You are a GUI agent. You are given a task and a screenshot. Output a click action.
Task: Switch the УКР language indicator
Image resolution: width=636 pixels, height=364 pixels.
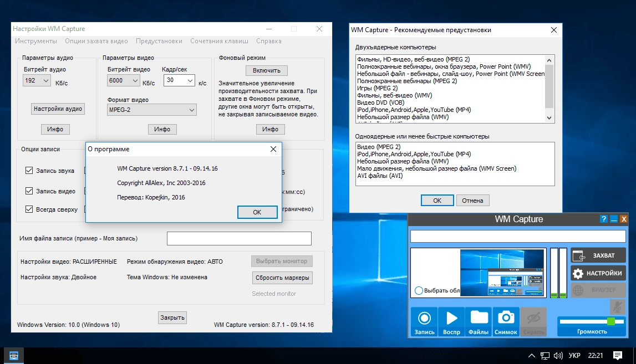coord(574,356)
